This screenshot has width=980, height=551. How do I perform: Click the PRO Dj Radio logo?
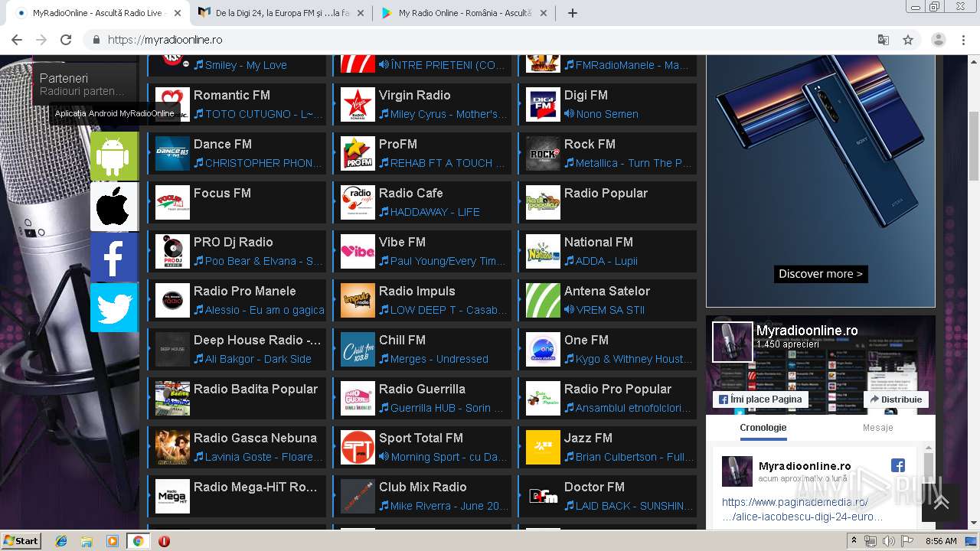172,251
